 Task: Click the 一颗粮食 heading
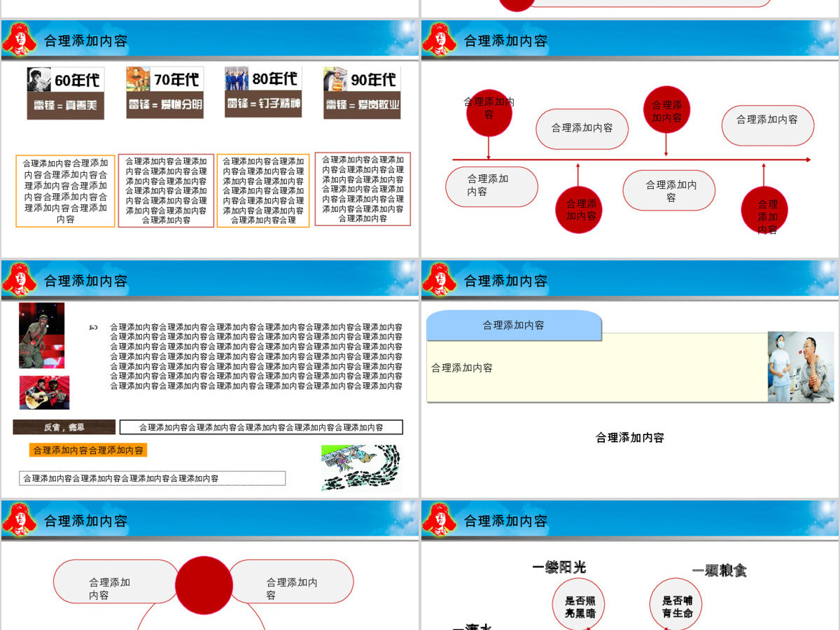click(720, 570)
